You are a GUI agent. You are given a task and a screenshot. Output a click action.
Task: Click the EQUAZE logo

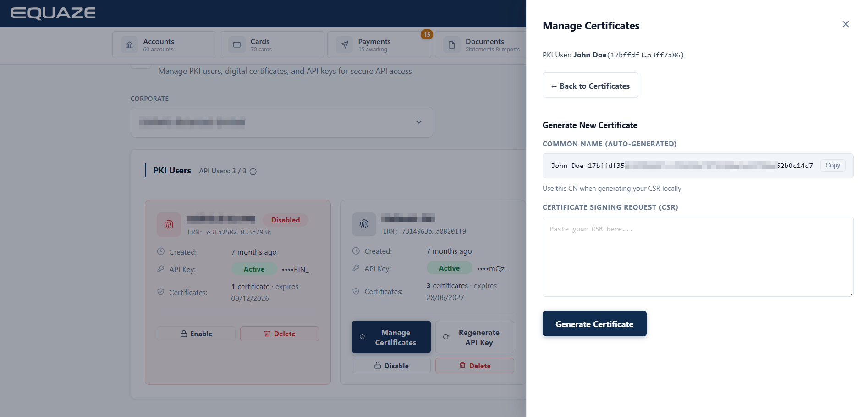53,13
